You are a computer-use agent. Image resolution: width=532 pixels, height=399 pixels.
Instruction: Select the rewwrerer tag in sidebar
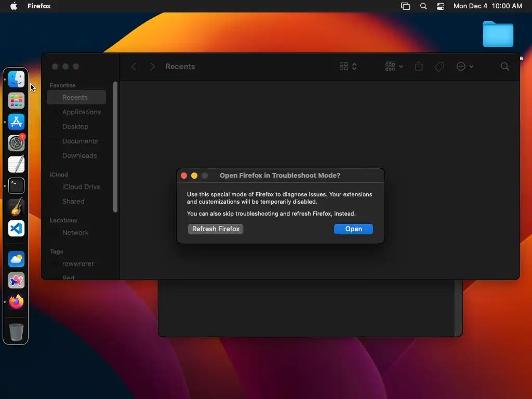(76, 264)
